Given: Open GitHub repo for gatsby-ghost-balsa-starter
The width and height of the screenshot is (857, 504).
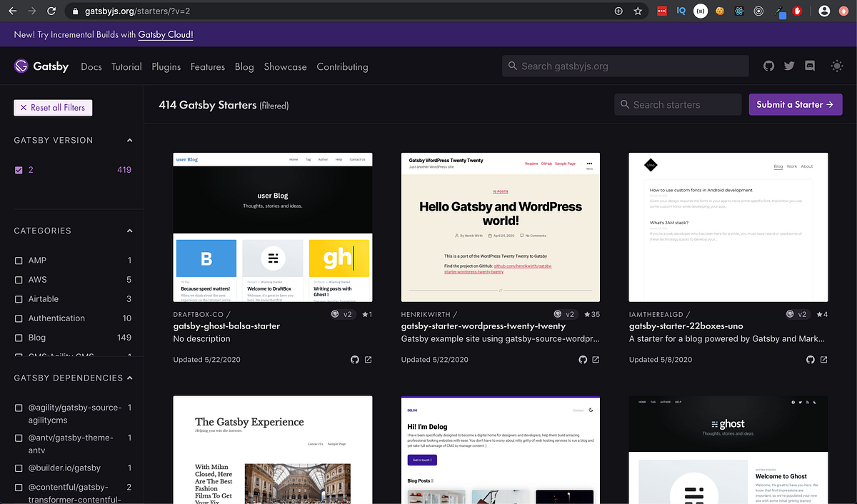Looking at the screenshot, I should coord(354,360).
